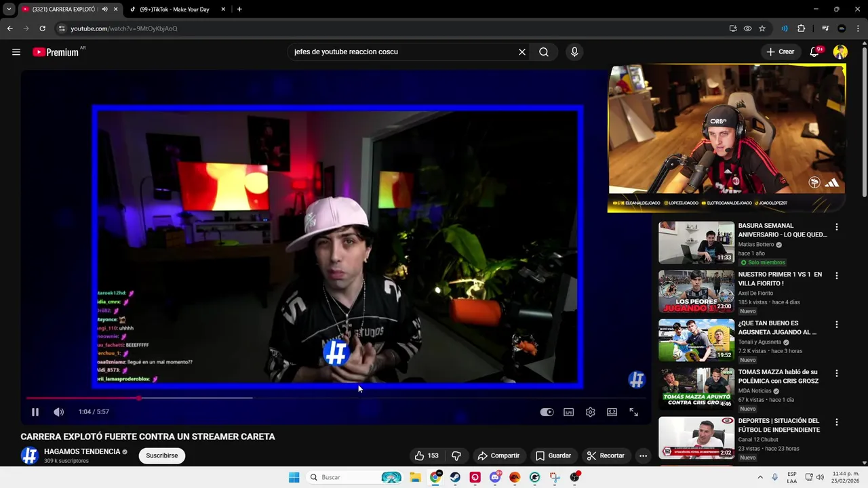Select the CARRERA EXPLOTÓ YouTube tab

coord(64,9)
